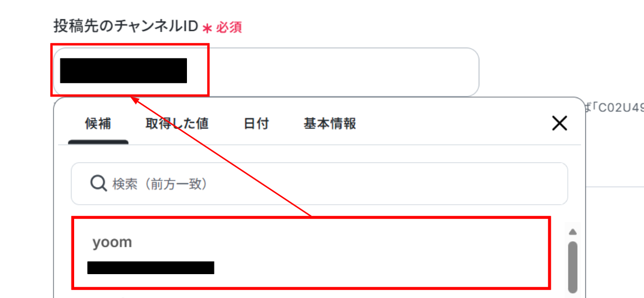Image resolution: width=644 pixels, height=298 pixels.
Task: Click the candidate list scrollbar thumb
Action: pyautogui.click(x=573, y=267)
